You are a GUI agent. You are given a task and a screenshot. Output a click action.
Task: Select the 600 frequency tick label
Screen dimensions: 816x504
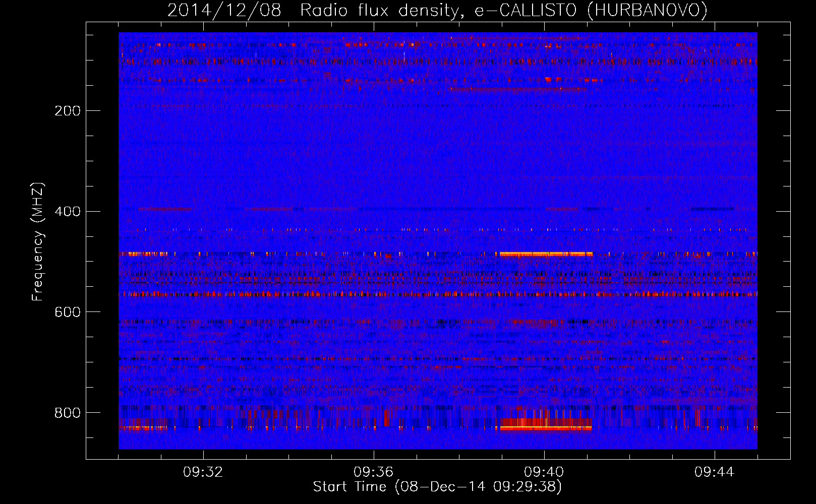pyautogui.click(x=68, y=312)
